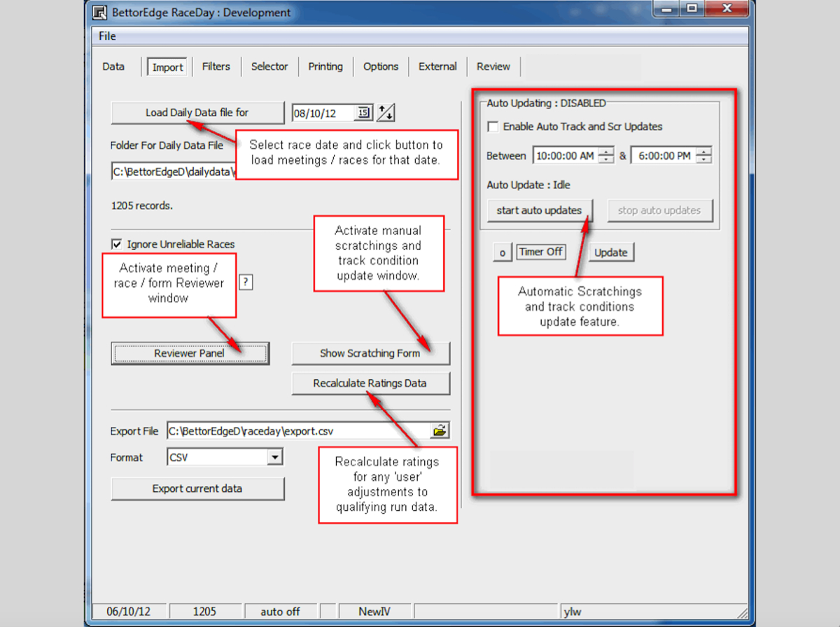Screen dimensions: 840x627
Task: Click the Timer Off indicator
Action: [541, 252]
